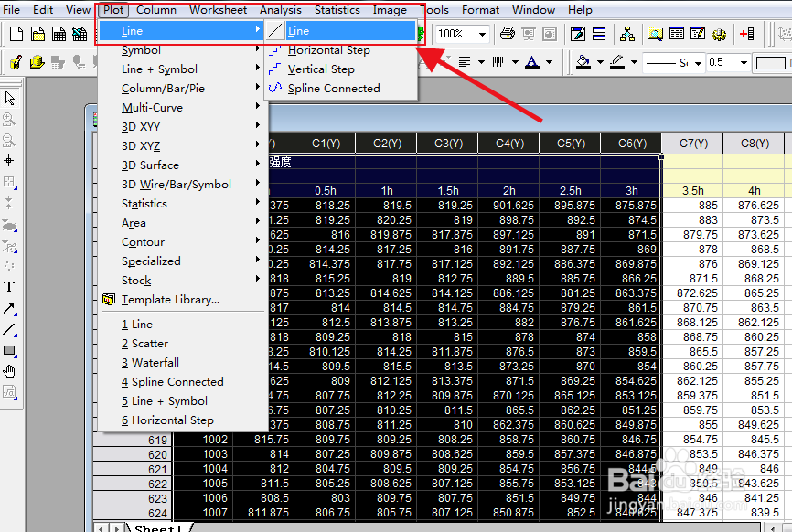Expand the fill color dropdown arrow
The width and height of the screenshot is (792, 532).
coord(600,62)
